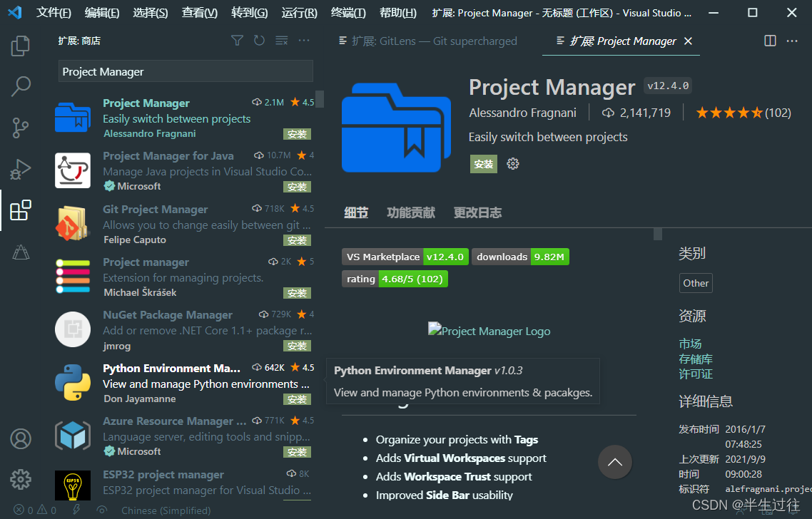Select Python Environment Manager list item
This screenshot has height=519, width=812.
tap(184, 384)
